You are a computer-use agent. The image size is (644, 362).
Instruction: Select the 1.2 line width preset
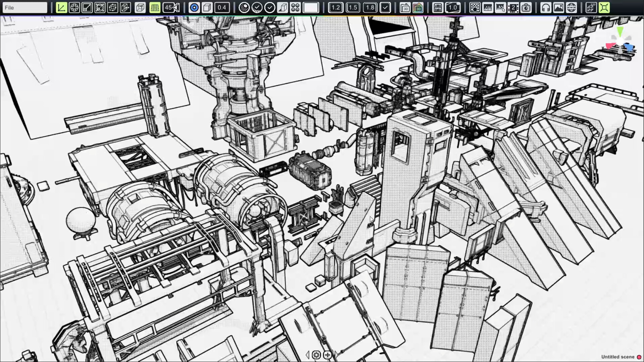(x=335, y=7)
